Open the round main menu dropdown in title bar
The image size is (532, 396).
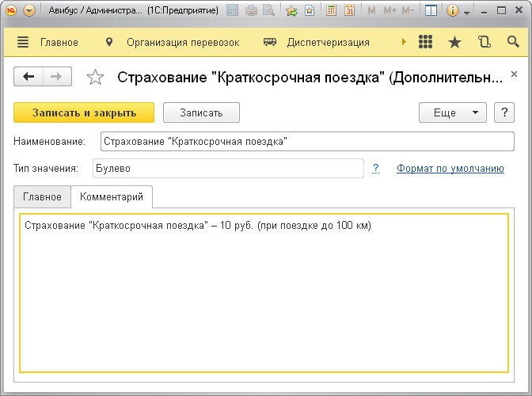(x=29, y=11)
